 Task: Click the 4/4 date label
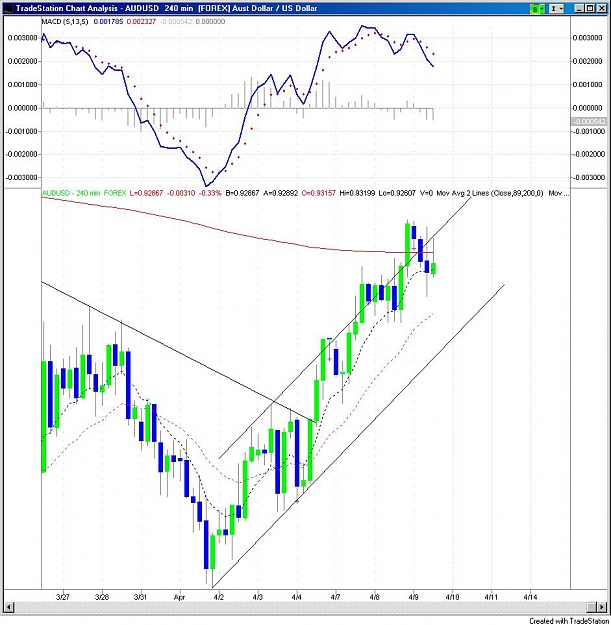(297, 597)
